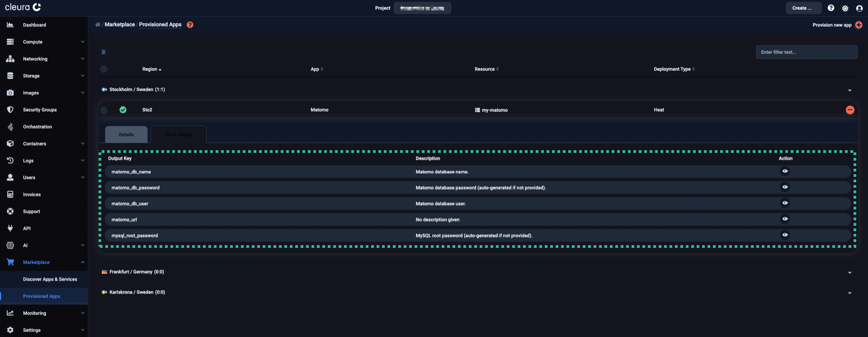This screenshot has width=868, height=337.
Task: Click the green status check for Sto2
Action: pos(123,109)
